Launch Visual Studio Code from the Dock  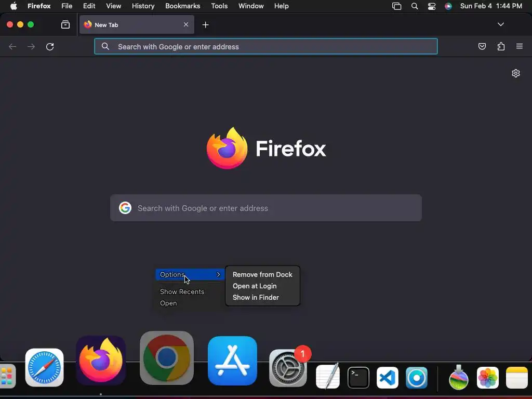click(388, 378)
